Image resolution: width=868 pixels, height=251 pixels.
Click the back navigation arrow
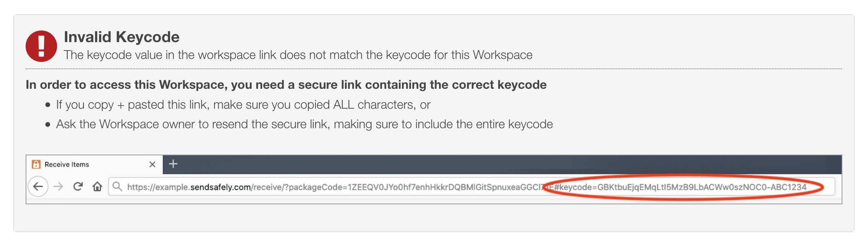click(x=38, y=187)
